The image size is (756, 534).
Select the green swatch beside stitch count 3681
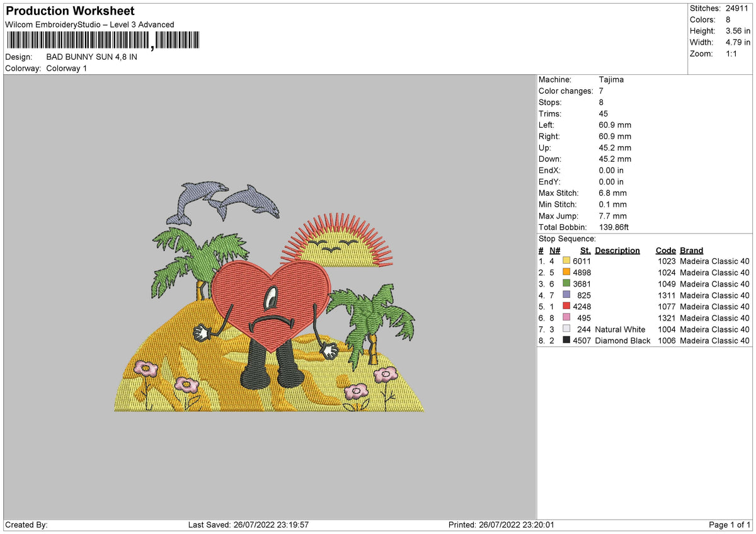point(566,284)
